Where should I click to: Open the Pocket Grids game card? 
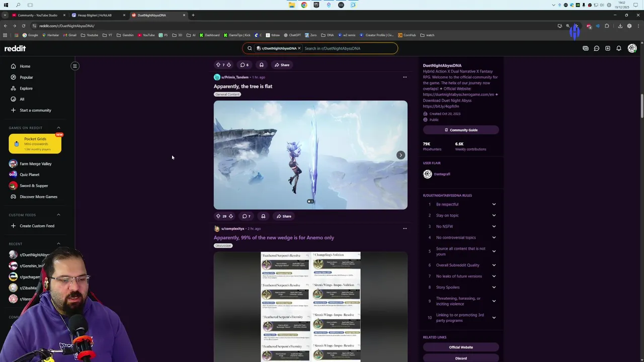(35, 143)
